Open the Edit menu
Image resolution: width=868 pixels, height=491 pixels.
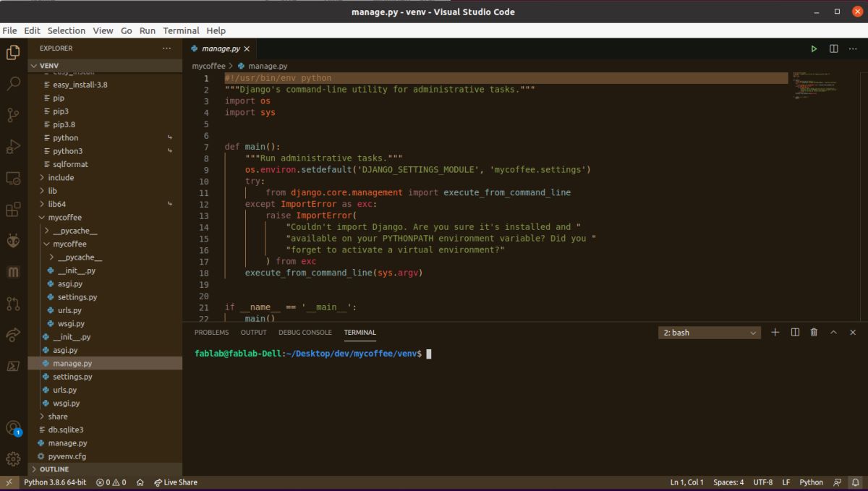pyautogui.click(x=32, y=30)
